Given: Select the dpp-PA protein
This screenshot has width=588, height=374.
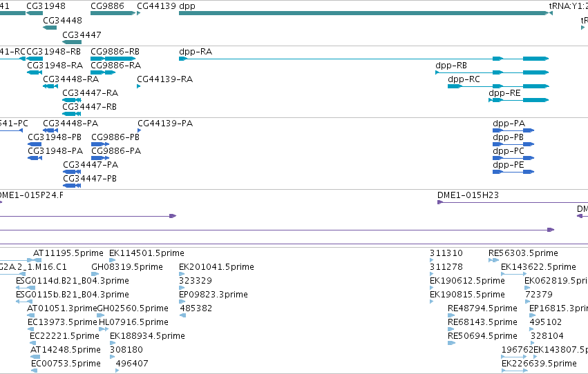Looking at the screenshot, I should click(513, 130).
